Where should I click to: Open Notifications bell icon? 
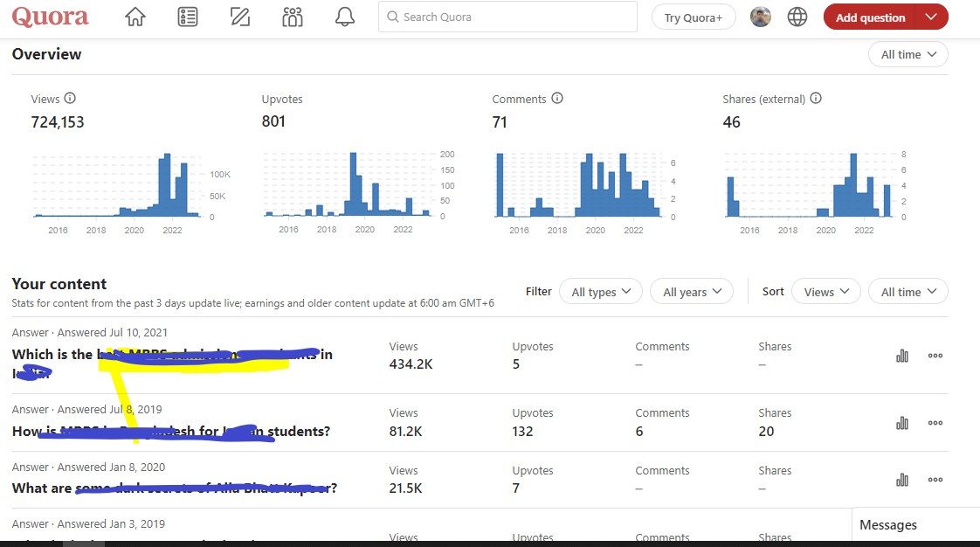(345, 17)
